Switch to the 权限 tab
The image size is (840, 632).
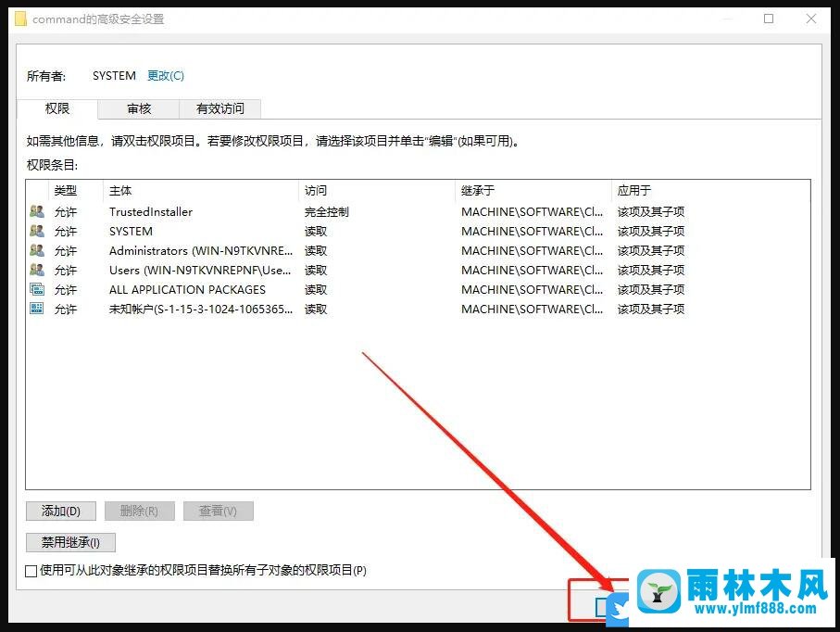coord(57,108)
